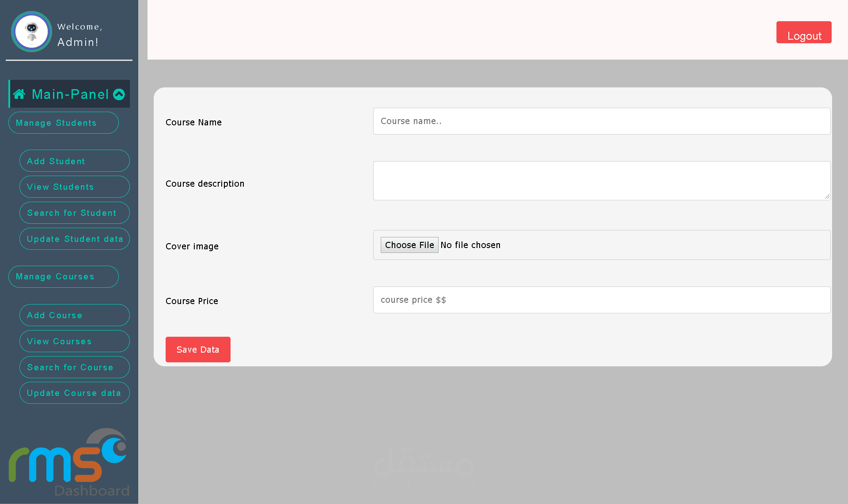This screenshot has width=848, height=504.
Task: Expand the Manage Students section
Action: (63, 123)
